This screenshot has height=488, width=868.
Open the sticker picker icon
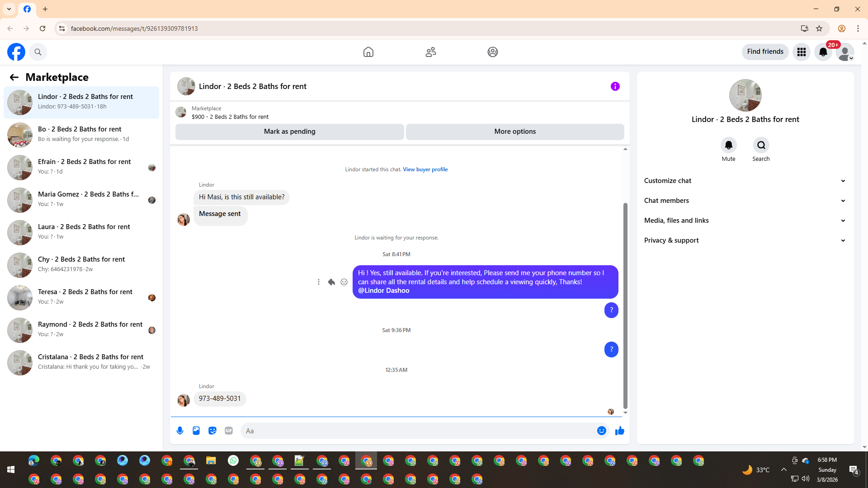click(212, 431)
